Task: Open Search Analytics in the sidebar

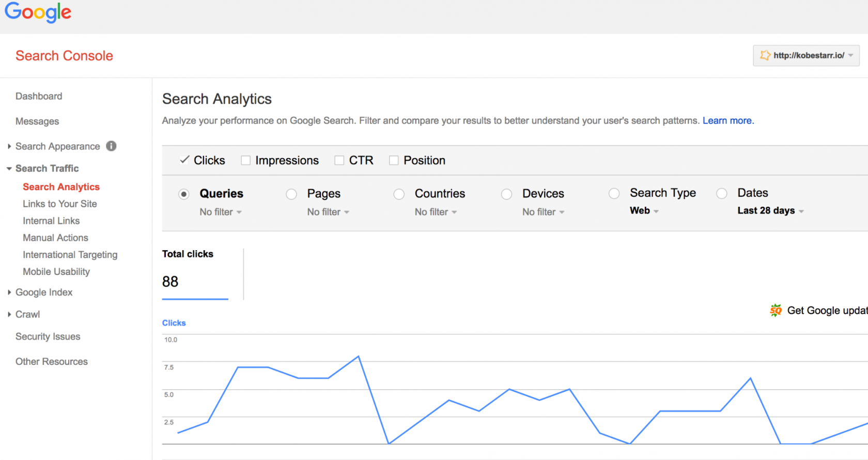Action: click(61, 187)
